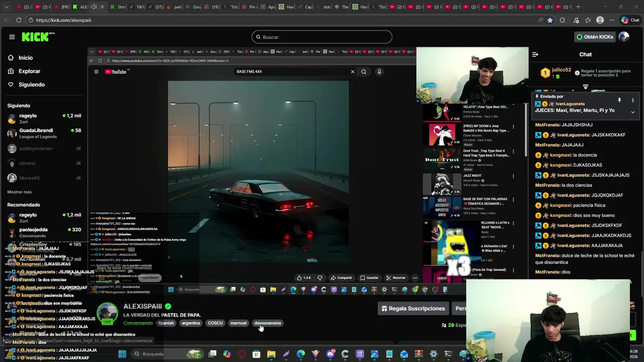Reload the browser page

tap(19, 20)
